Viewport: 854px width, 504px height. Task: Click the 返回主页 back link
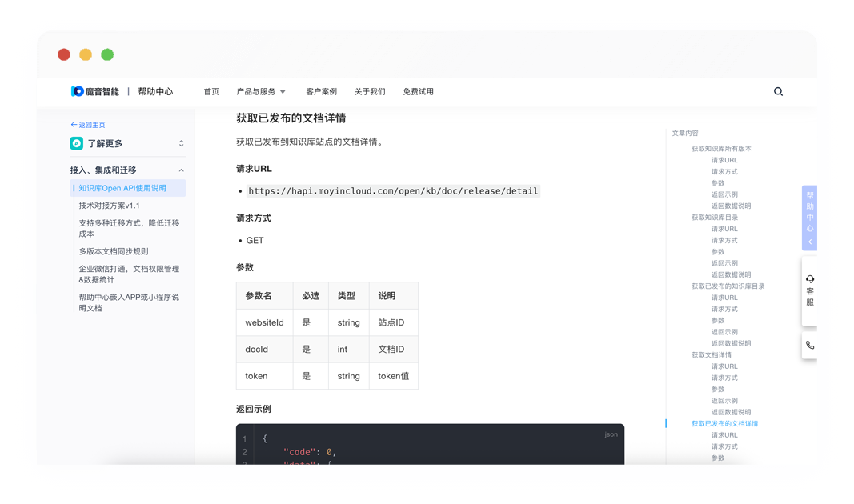(88, 125)
